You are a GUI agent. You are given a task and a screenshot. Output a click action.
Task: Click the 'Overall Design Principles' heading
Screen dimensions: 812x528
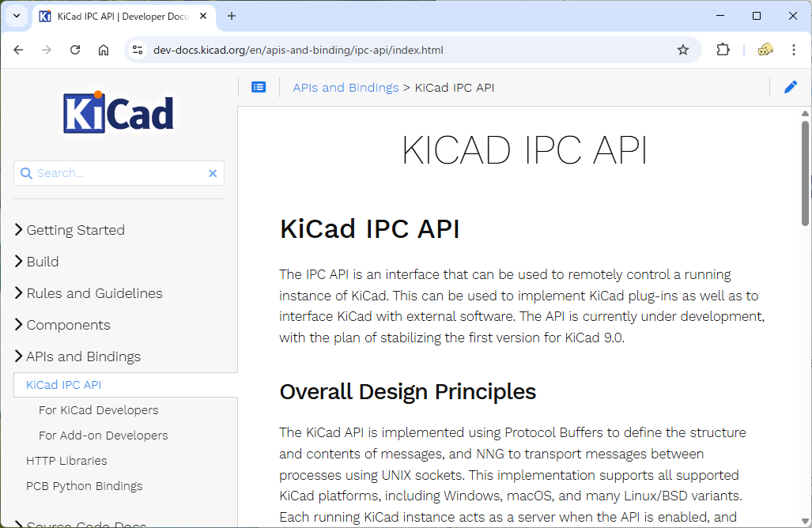(x=407, y=392)
